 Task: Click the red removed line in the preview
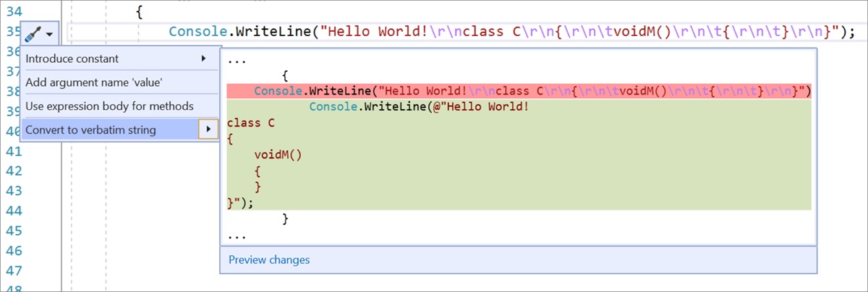pyautogui.click(x=519, y=91)
